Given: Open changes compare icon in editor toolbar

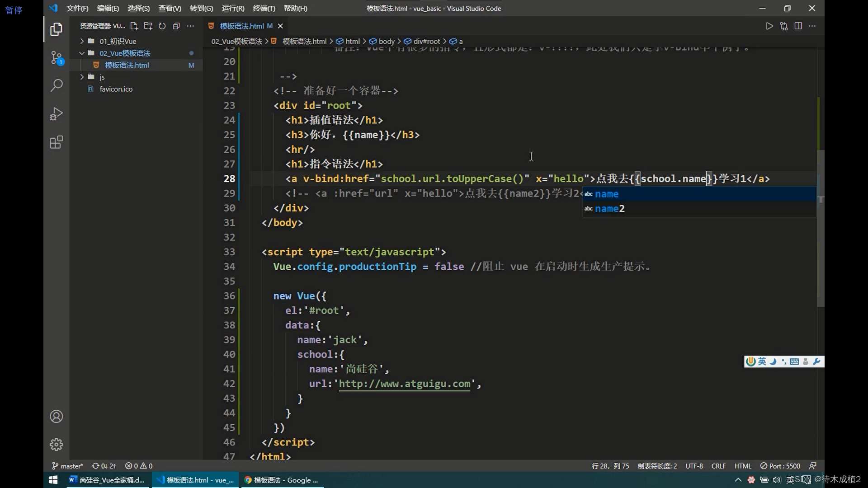Looking at the screenshot, I should click(784, 26).
